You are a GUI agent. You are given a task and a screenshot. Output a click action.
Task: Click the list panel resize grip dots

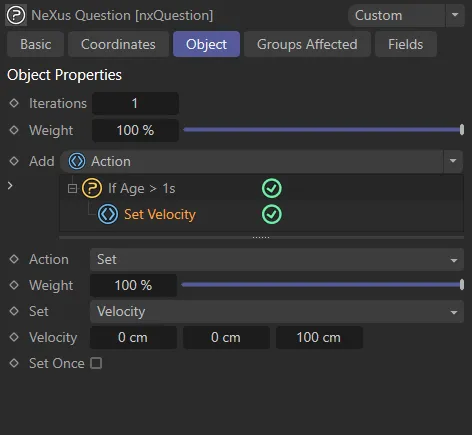coord(261,237)
